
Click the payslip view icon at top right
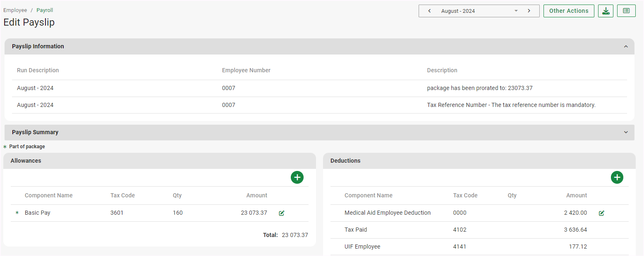pyautogui.click(x=626, y=11)
